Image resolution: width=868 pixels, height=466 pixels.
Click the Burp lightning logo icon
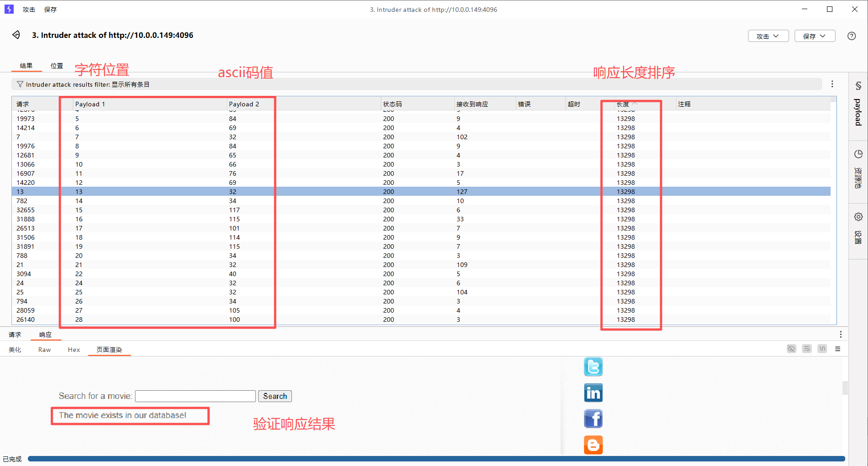point(9,9)
